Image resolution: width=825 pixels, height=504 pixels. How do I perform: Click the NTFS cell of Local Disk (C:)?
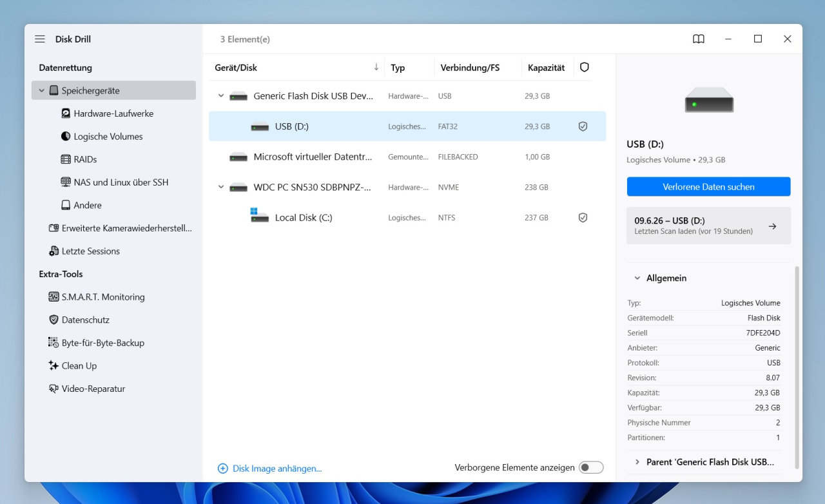[x=447, y=218]
